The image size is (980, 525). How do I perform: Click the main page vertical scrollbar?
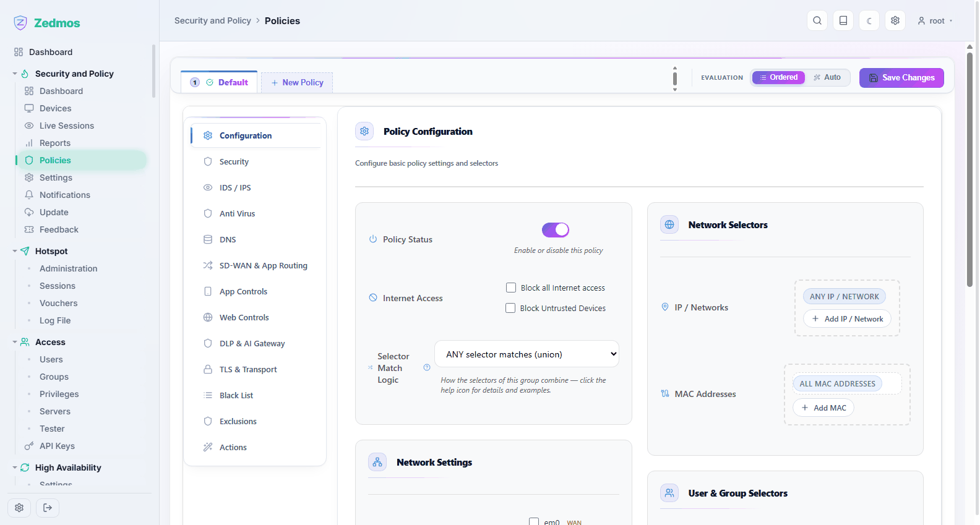969,170
